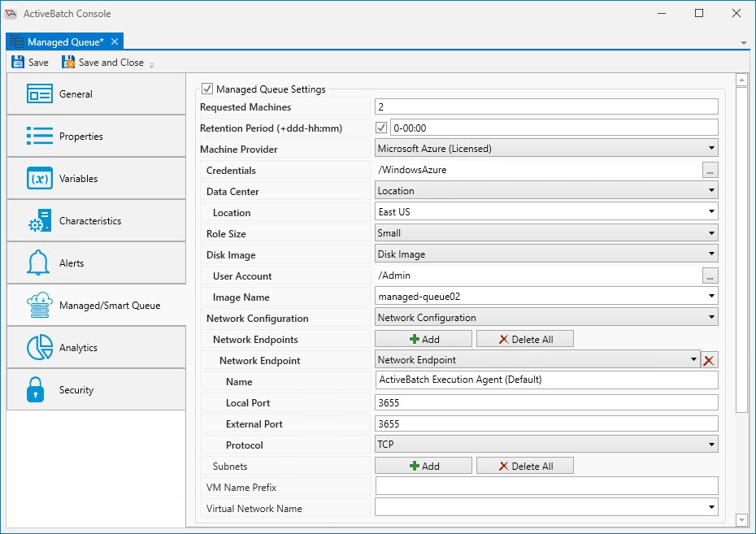756x534 pixels.
Task: Close the Managed Queue tab
Action: [x=115, y=41]
